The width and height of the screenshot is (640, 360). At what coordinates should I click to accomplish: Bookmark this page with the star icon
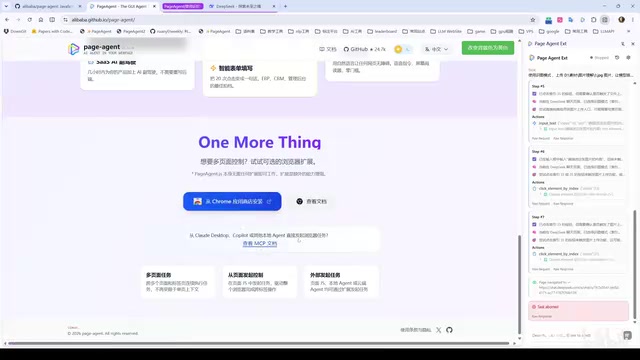533,20
